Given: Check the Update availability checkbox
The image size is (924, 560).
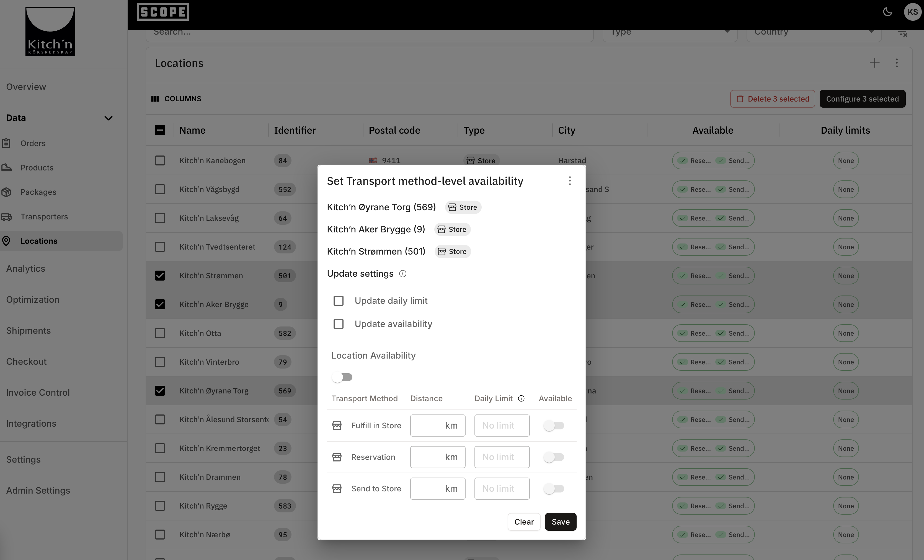Looking at the screenshot, I should coord(338,324).
